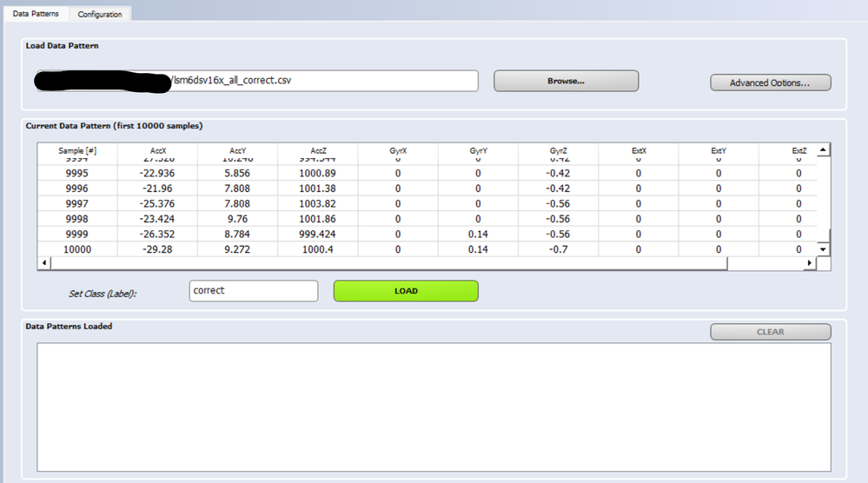This screenshot has width=868, height=483.
Task: Click the ExtX column header
Action: click(639, 150)
